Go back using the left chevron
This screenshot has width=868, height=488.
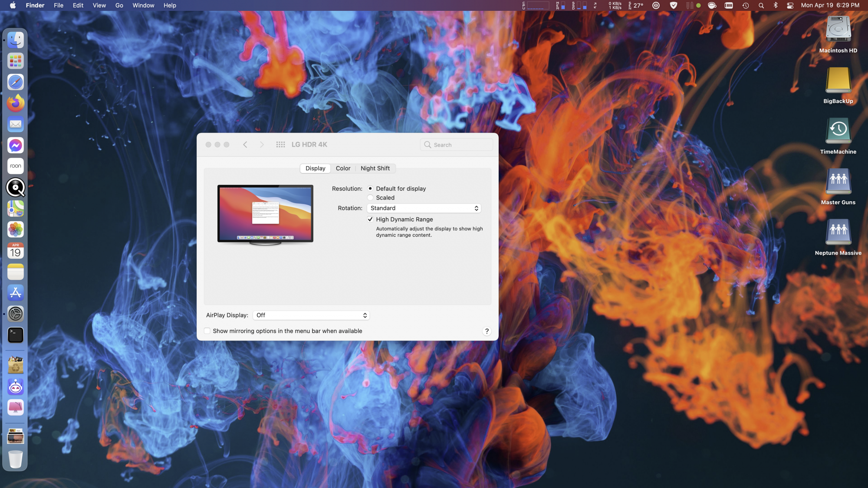tap(245, 144)
